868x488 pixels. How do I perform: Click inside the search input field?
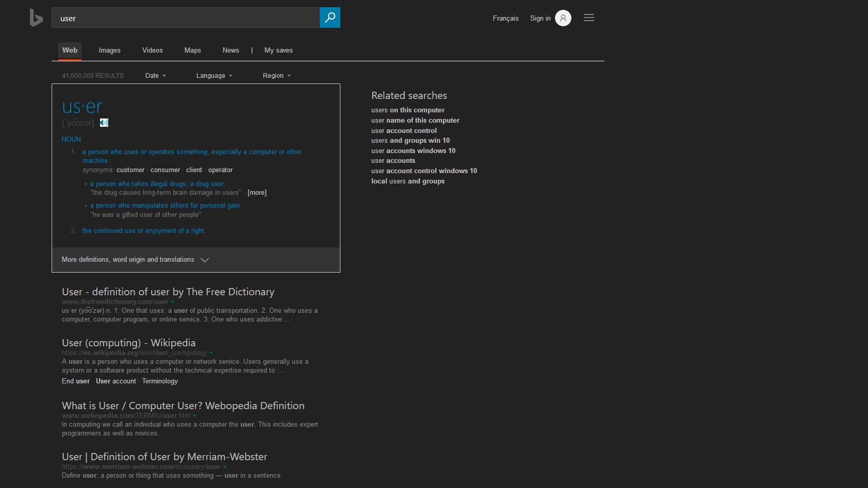coord(186,18)
